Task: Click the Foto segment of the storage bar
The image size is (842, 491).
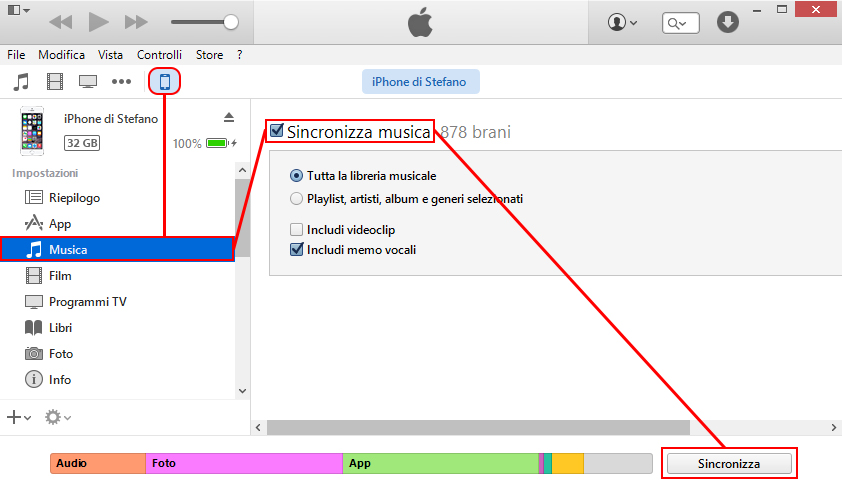Action: coord(244,464)
